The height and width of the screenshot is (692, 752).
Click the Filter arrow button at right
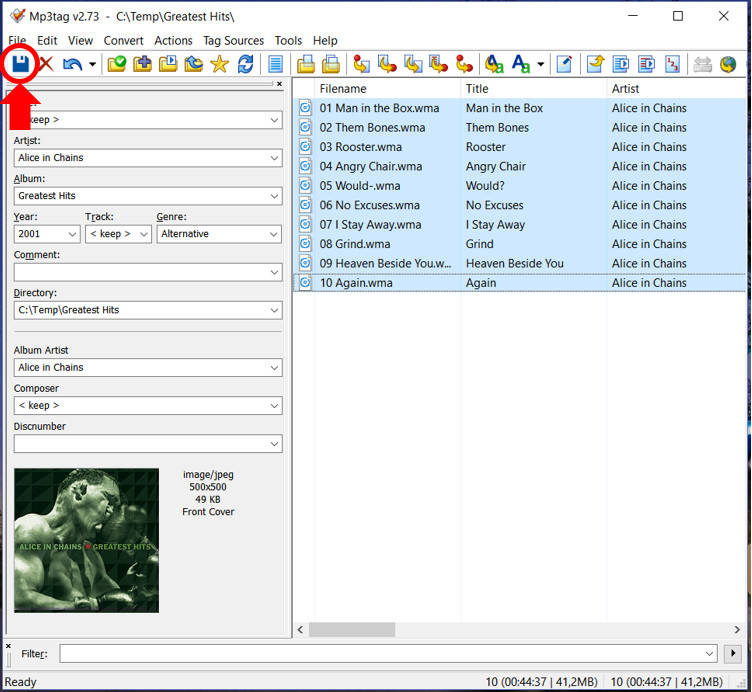[x=733, y=653]
